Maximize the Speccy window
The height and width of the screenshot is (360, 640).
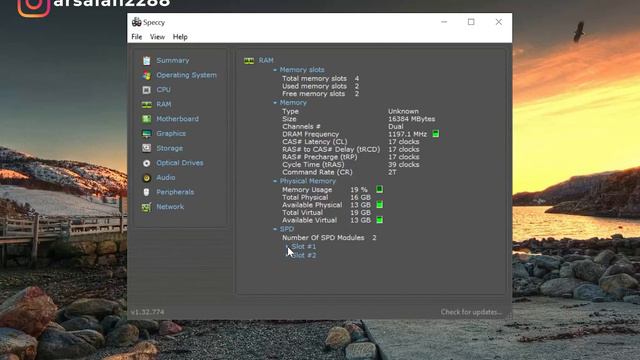471,22
